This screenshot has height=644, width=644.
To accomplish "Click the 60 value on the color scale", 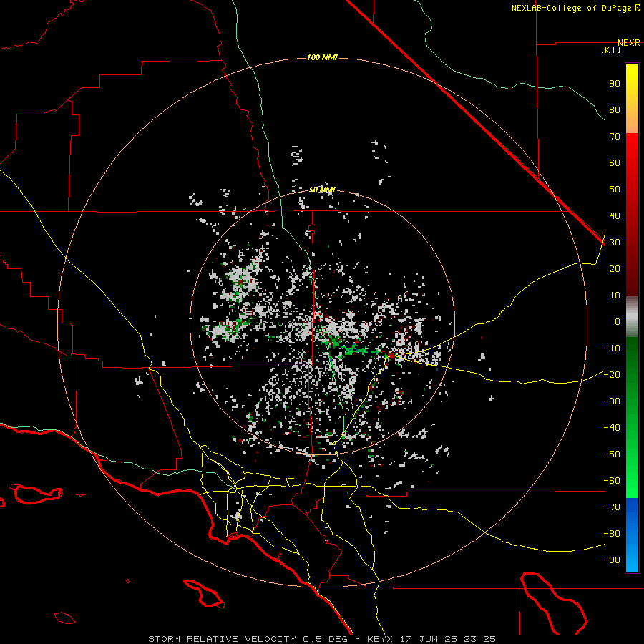I will click(x=615, y=163).
